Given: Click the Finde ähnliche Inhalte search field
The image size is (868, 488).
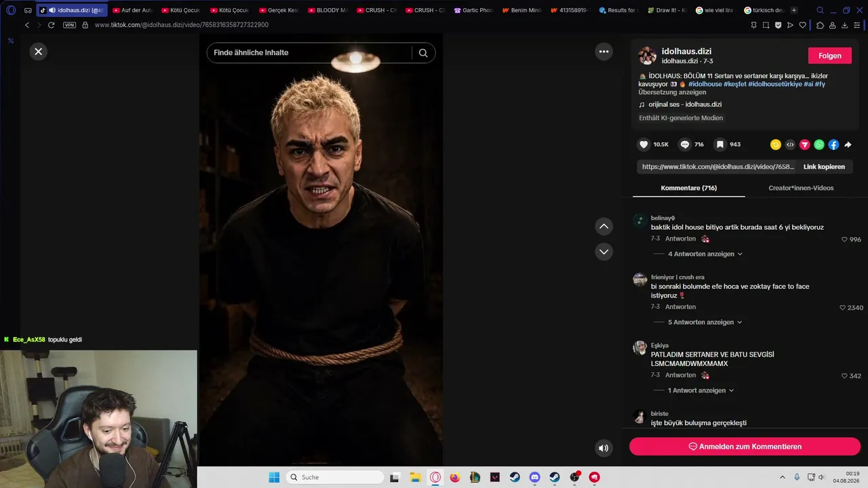Looking at the screenshot, I should point(309,53).
